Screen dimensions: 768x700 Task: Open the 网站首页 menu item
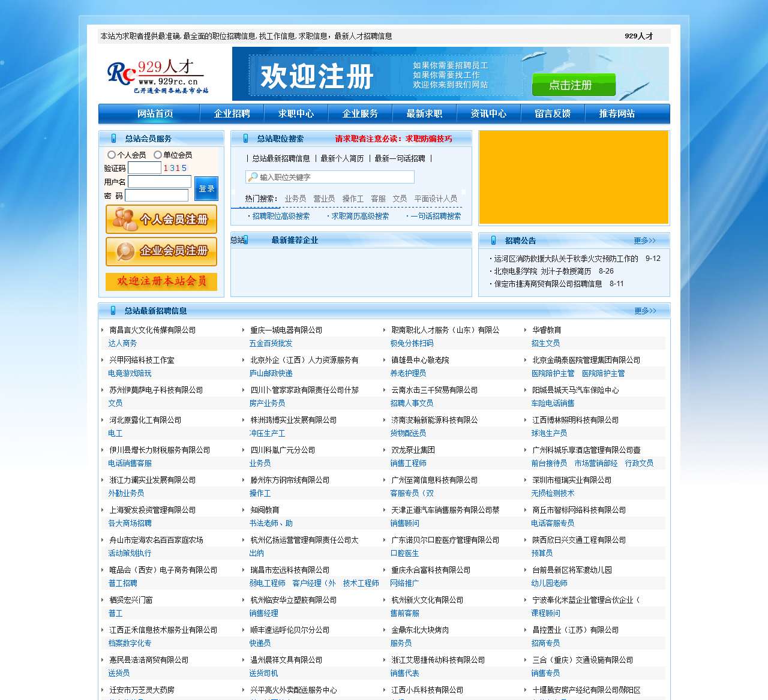[x=155, y=114]
